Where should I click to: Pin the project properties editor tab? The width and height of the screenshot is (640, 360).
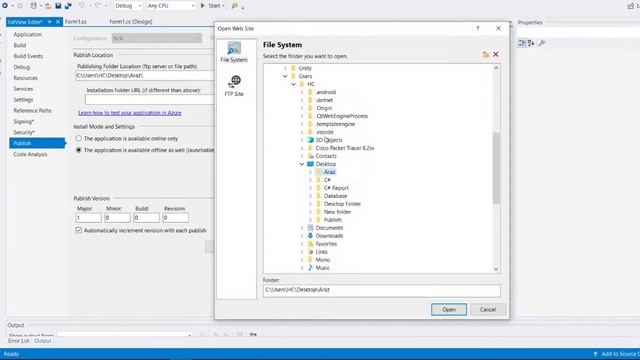(x=49, y=22)
